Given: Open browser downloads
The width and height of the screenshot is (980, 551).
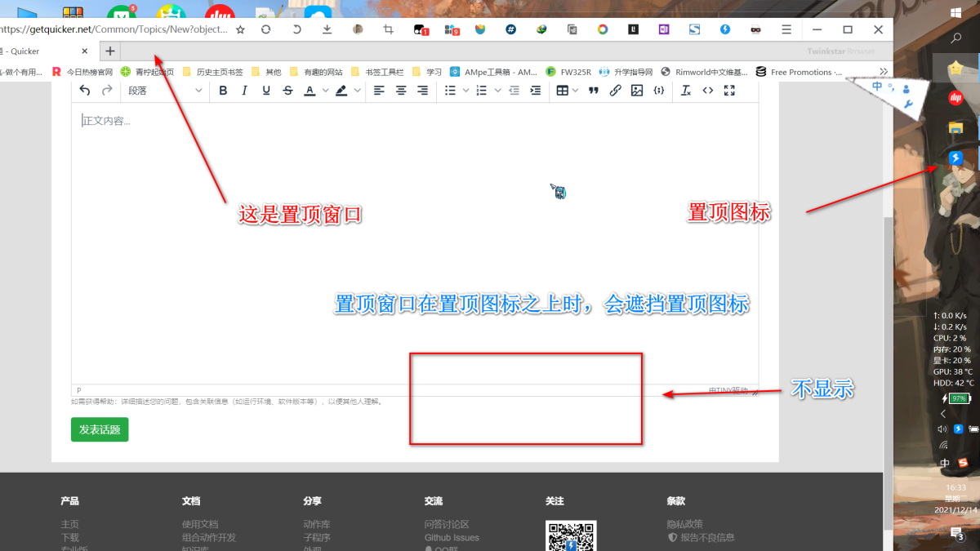Looking at the screenshot, I should 327,29.
